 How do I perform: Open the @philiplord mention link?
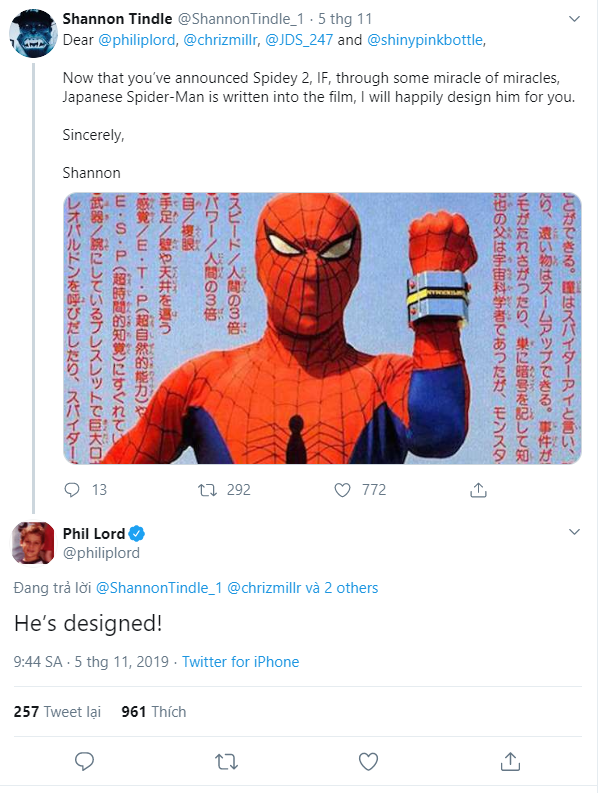(137, 40)
